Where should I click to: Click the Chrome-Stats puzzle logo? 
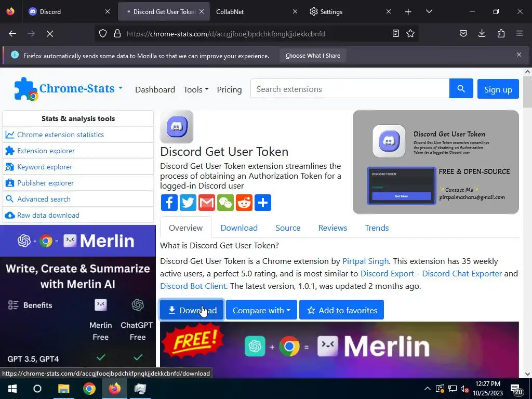(25, 89)
